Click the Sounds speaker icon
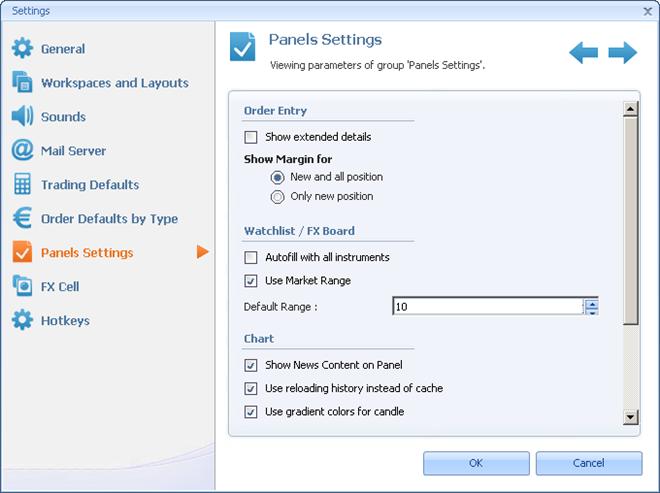The height and width of the screenshot is (493, 660). [22, 117]
